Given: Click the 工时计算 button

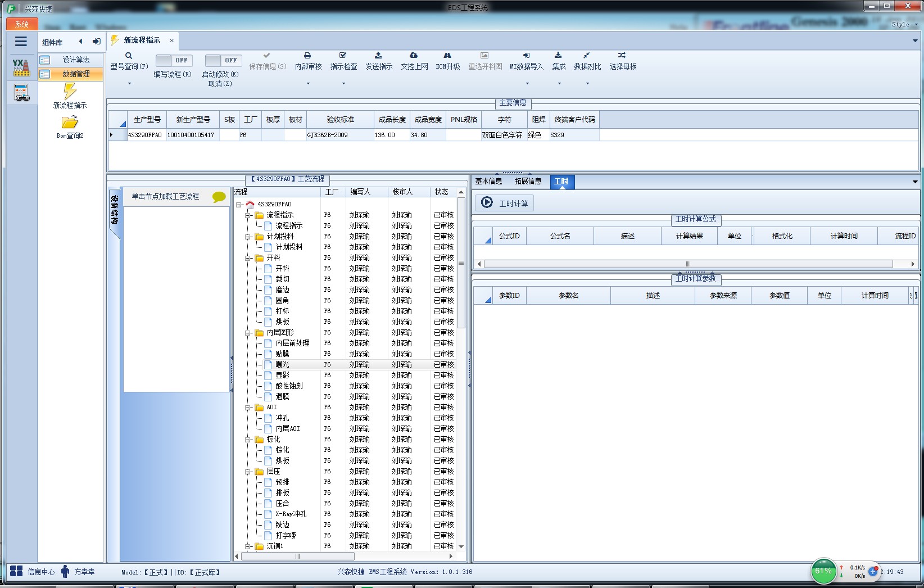Looking at the screenshot, I should [504, 203].
